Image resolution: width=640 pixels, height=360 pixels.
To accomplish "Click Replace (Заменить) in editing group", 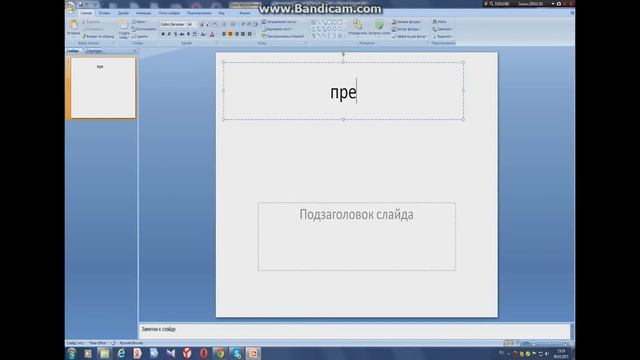I will 442,29.
